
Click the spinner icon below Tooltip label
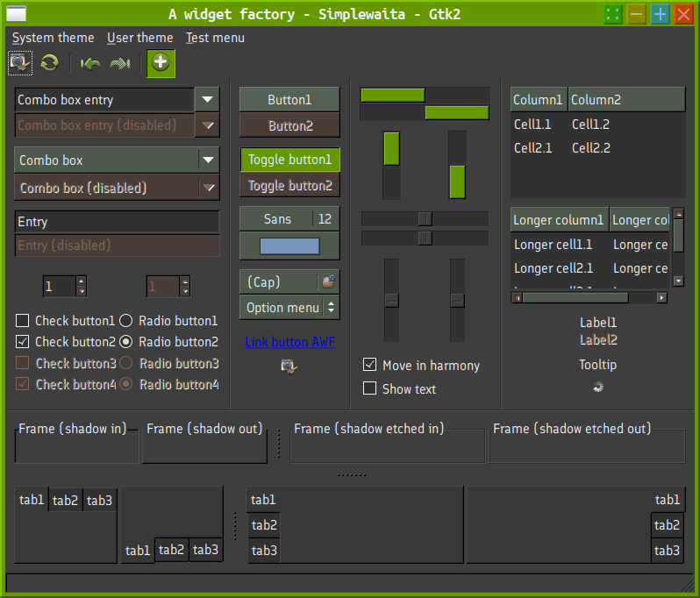click(598, 387)
